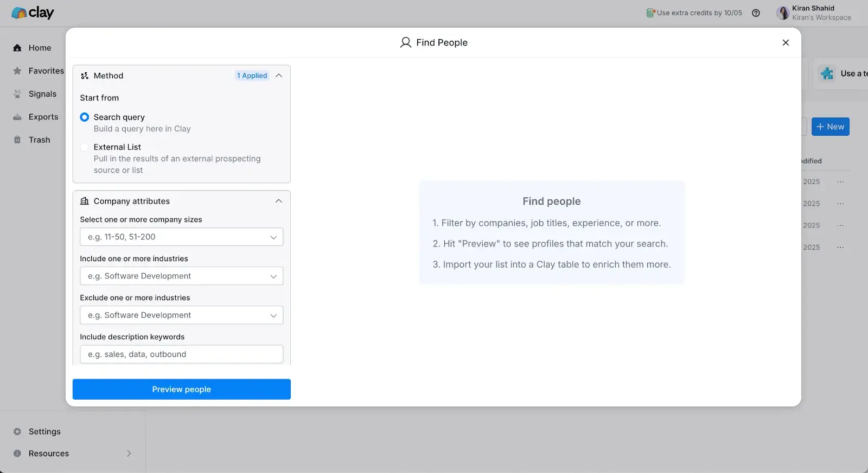Viewport: 868px width, 473px height.
Task: Click the extra credits gift icon
Action: (650, 13)
